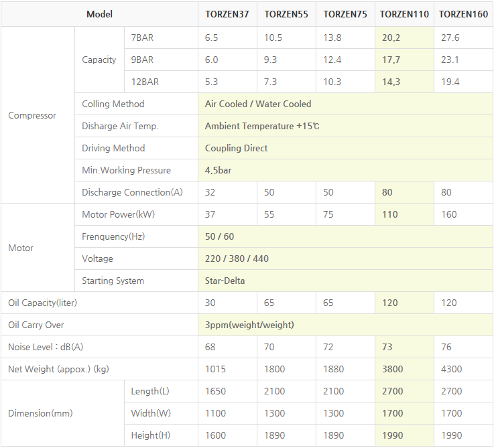Select the TORZEN55 column header
The width and height of the screenshot is (494, 448).
286,14
